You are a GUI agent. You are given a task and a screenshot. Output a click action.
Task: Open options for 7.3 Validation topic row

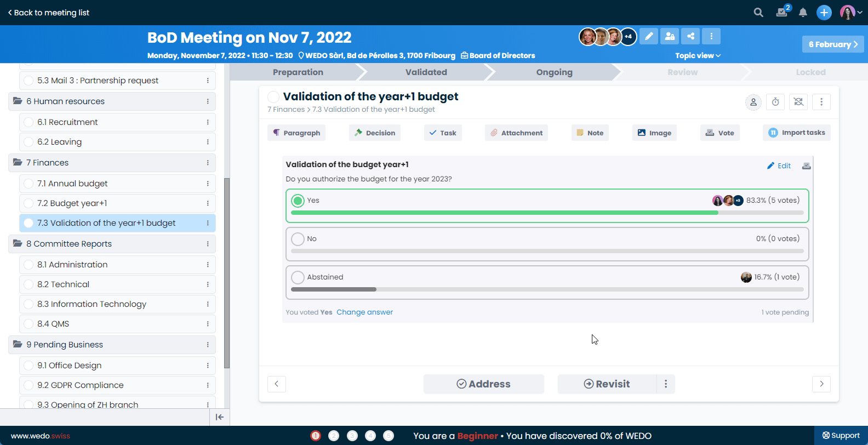[208, 223]
